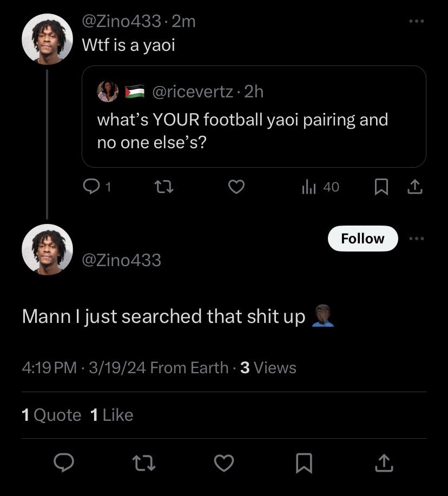The image size is (448, 496).
Task: Reply to the quoted post via comment icon
Action: (90, 187)
